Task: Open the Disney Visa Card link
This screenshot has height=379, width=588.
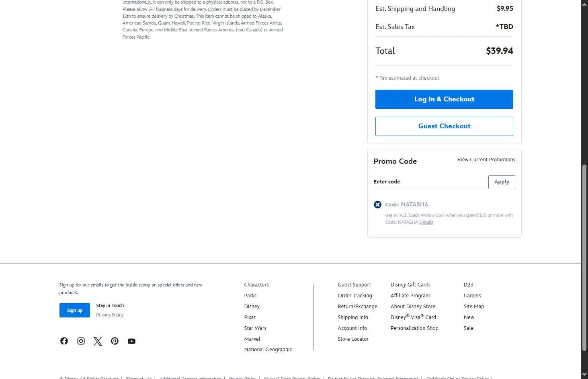Action: [413, 317]
